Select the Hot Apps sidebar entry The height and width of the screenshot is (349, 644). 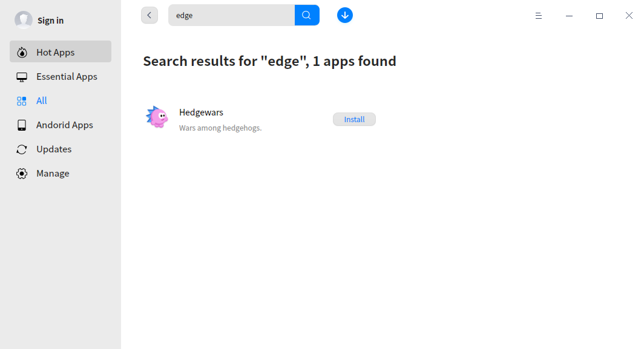click(x=54, y=51)
